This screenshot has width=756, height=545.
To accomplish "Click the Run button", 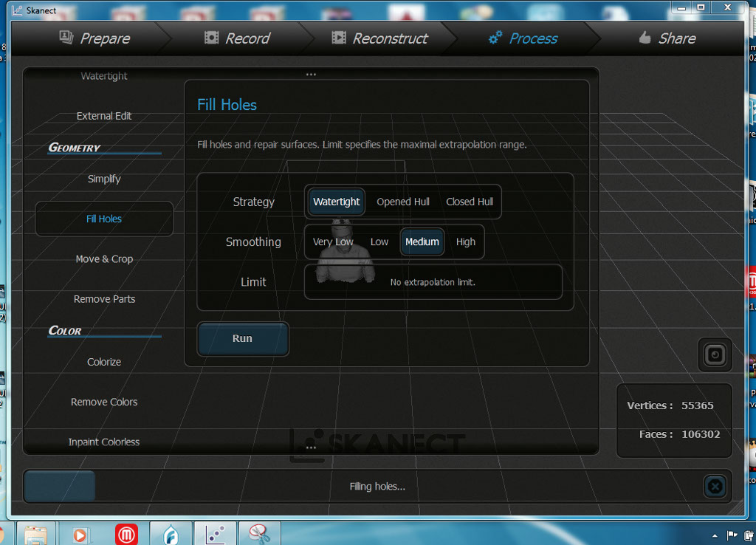I will pos(243,338).
